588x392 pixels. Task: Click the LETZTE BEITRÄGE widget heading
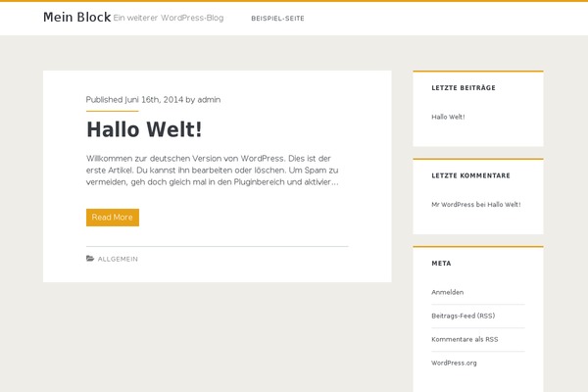[x=464, y=88]
